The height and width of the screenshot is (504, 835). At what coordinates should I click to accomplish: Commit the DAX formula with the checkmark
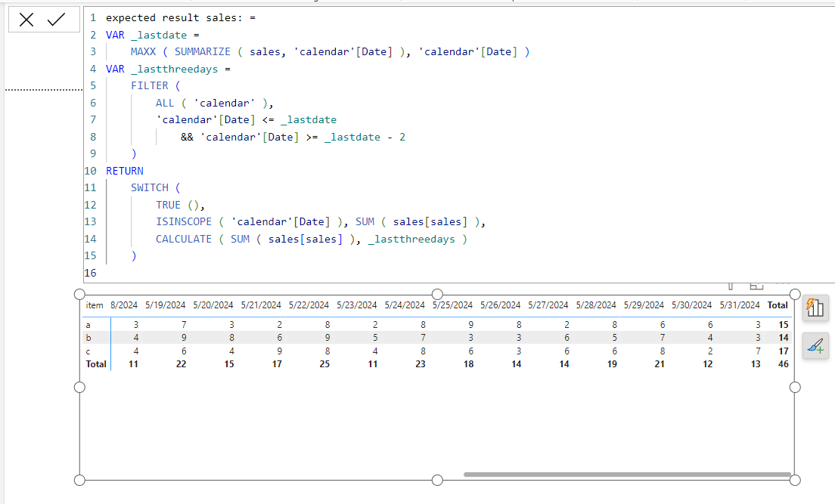[x=56, y=20]
